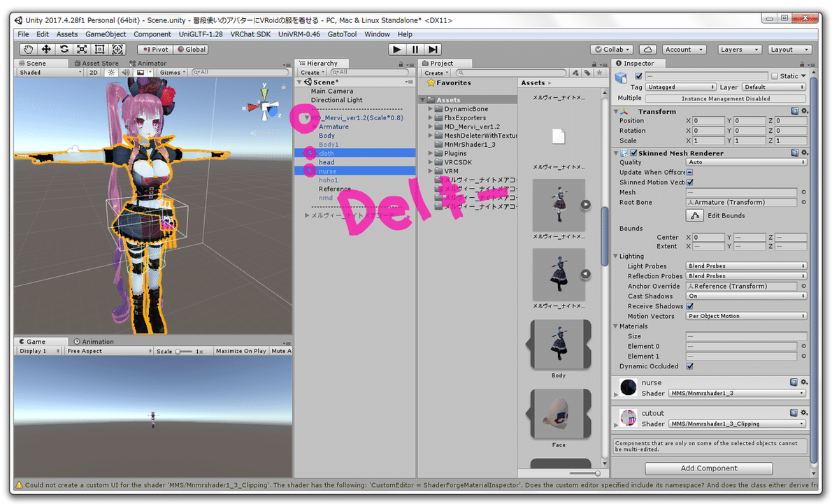Open the Layout dropdown in toolbar
The image size is (839, 504).
coord(789,50)
